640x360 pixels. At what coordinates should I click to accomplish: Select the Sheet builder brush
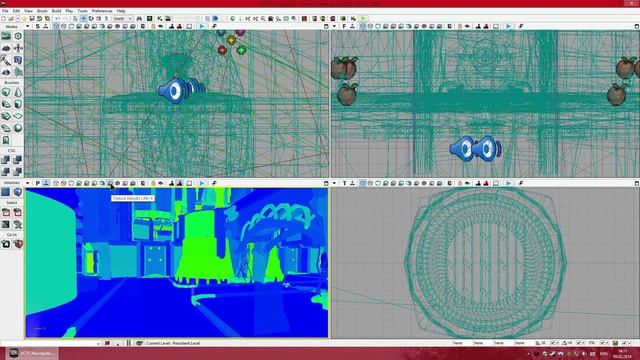coord(18,116)
